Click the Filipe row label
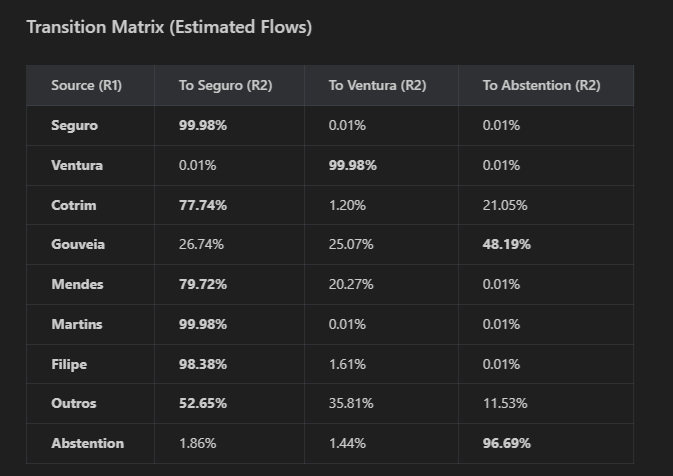 pos(69,364)
